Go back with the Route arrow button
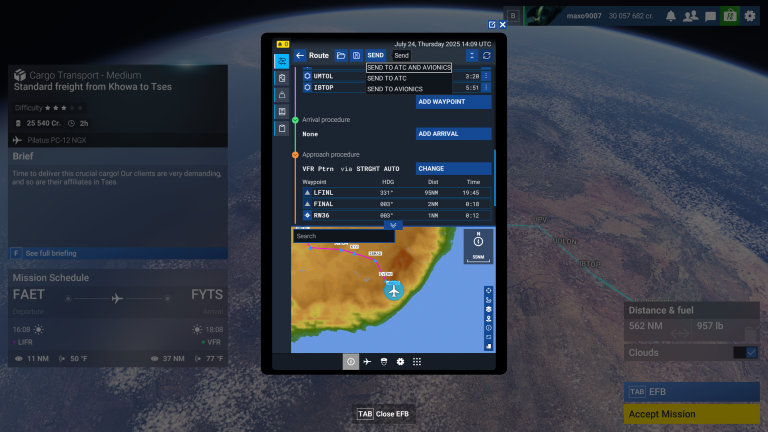768x432 pixels. coord(300,55)
